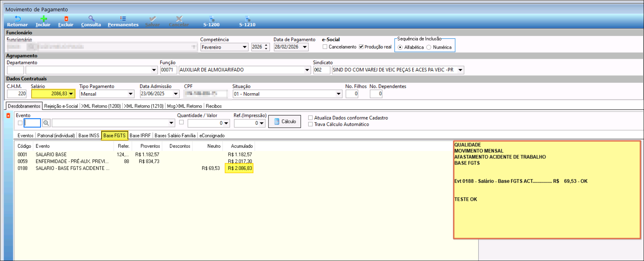Click the S-1200 toolbar icon
Screen dimensions: 644x261
[211, 19]
